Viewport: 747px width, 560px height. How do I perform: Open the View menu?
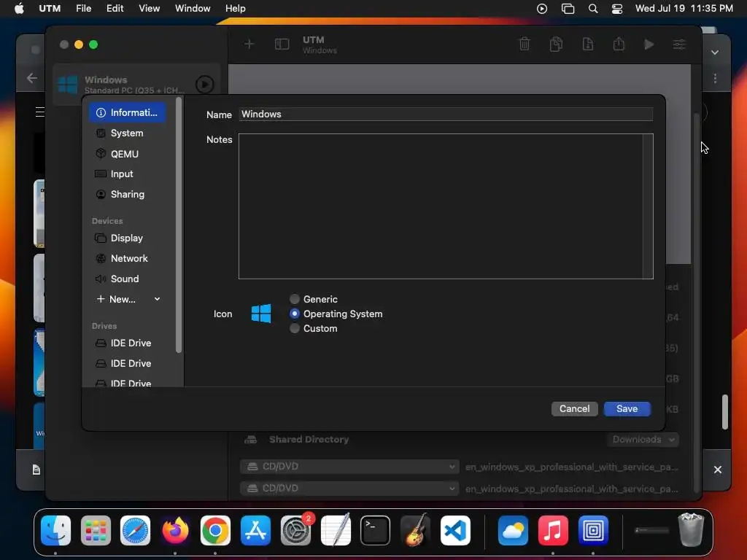click(149, 9)
